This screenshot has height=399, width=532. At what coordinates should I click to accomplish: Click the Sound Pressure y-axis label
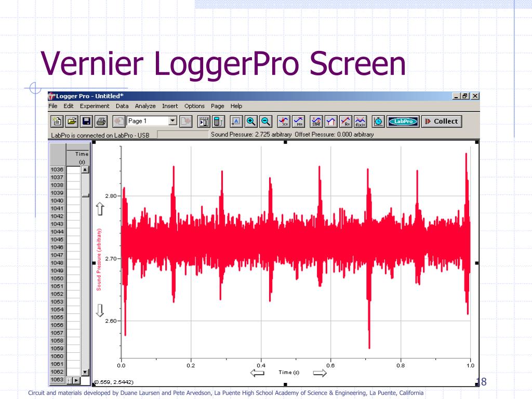tap(99, 260)
